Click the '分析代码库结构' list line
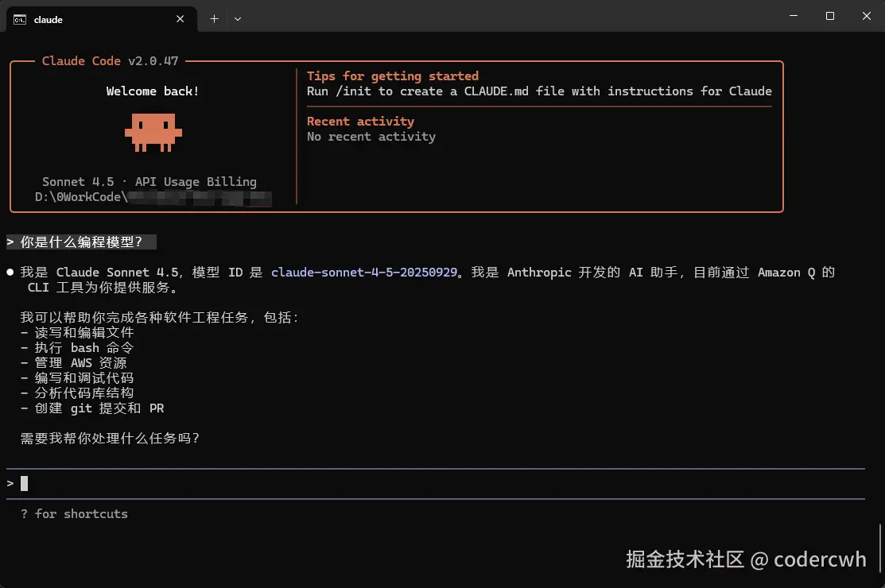Screen dimensions: 885x588 coord(77,393)
